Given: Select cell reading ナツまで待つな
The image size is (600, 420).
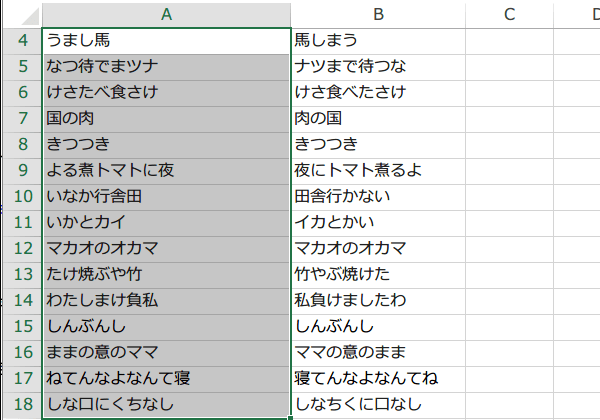Looking at the screenshot, I should 378,66.
